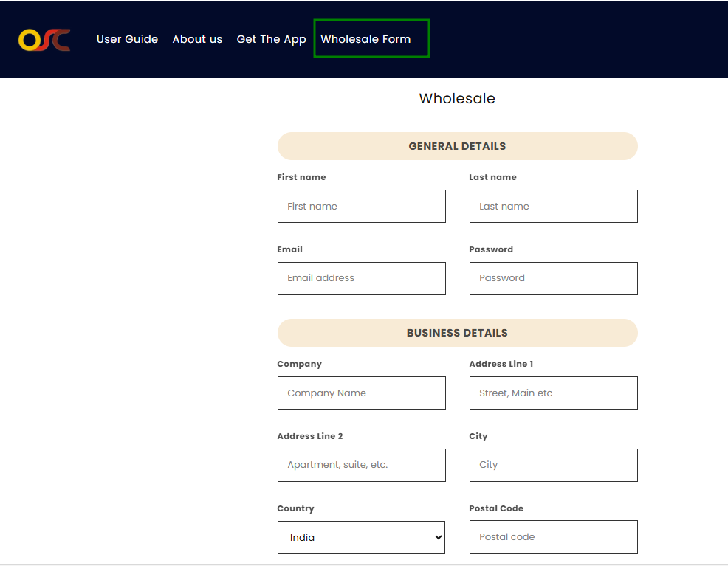
Task: Focus the Company Name text box
Action: 361,393
